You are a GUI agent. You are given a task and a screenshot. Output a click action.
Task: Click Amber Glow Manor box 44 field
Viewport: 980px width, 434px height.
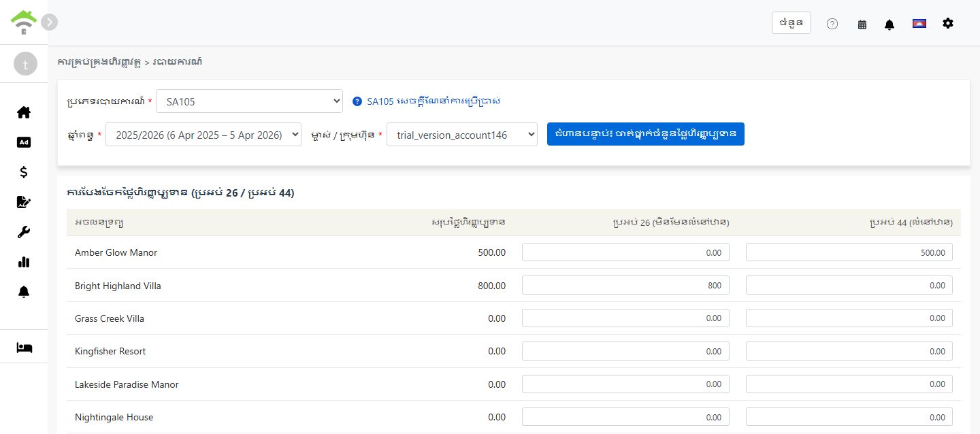pos(849,252)
